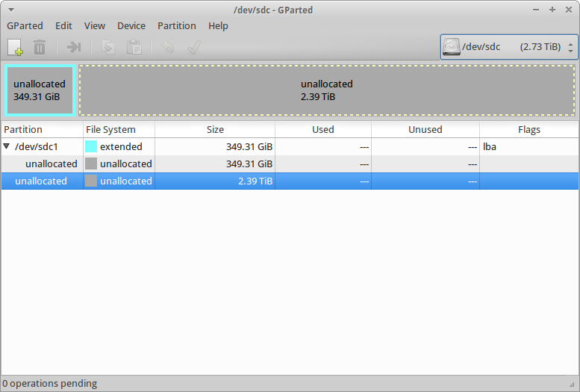Open the Device menu
The height and width of the screenshot is (392, 580).
(x=131, y=26)
